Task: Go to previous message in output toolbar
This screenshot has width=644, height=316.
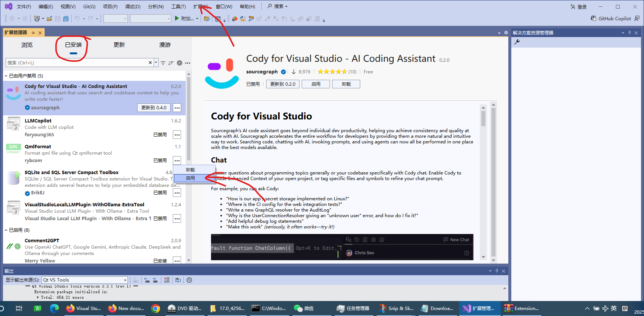Action: [x=147, y=280]
